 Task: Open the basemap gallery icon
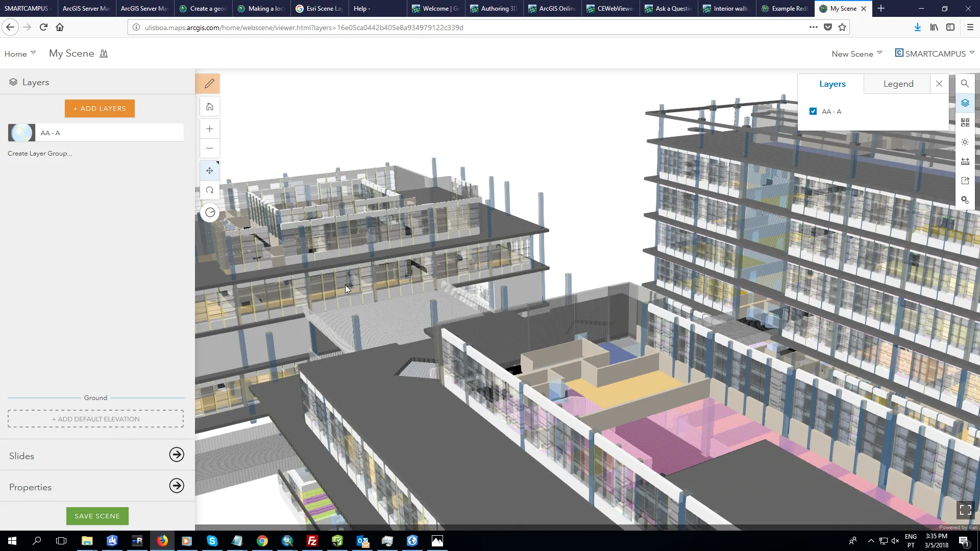965,122
